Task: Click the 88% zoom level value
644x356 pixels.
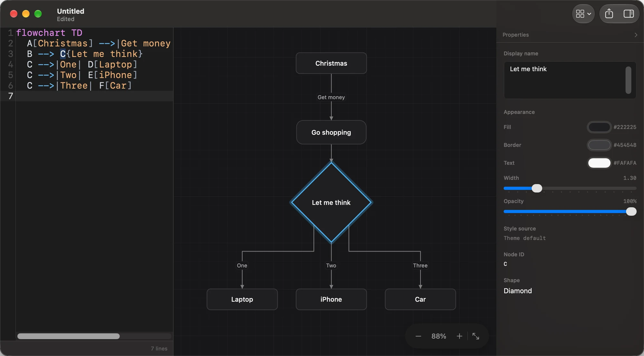Action: pyautogui.click(x=439, y=336)
